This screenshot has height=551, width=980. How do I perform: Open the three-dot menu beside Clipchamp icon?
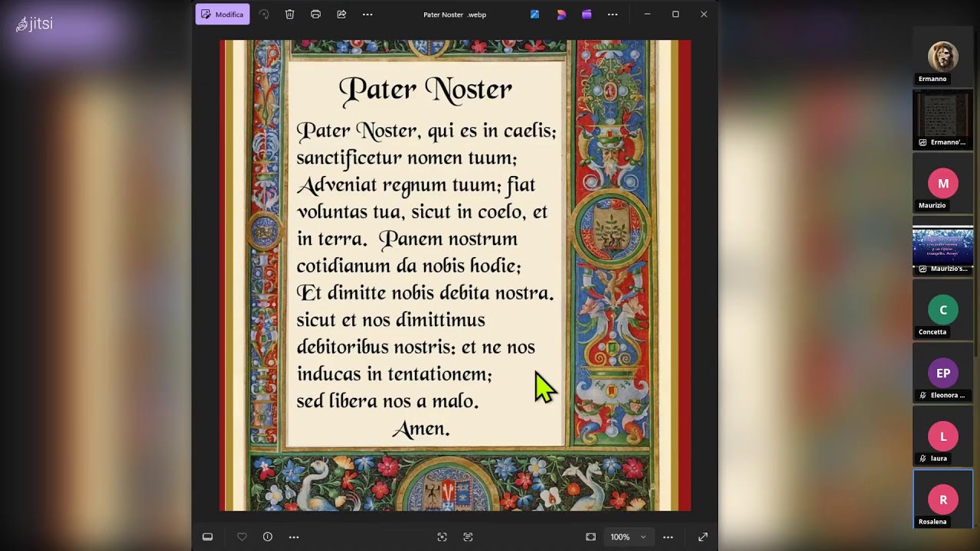point(612,15)
